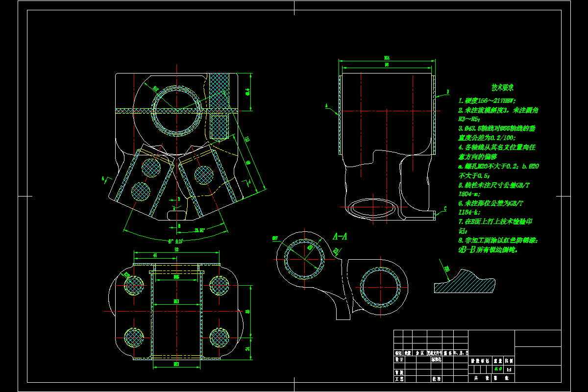Image resolution: width=588 pixels, height=392 pixels.
Task: Click the note line '6.未注形位公差为GB/T'
Action: [491, 203]
